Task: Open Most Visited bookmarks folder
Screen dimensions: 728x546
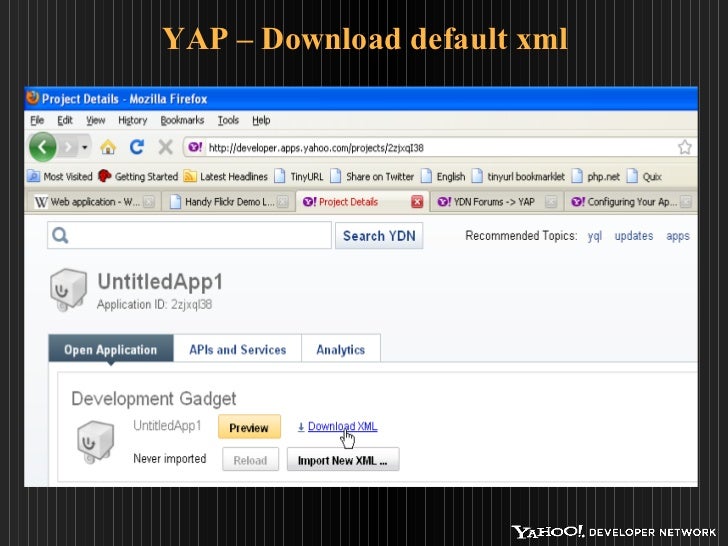Action: [60, 176]
